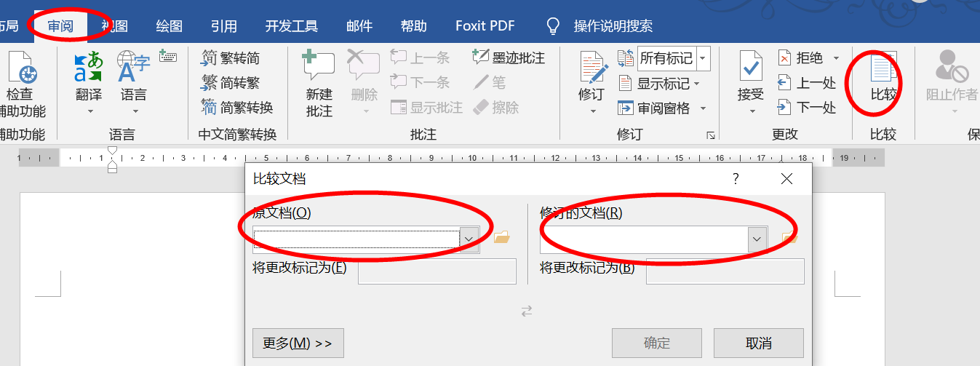Go to previous comment 上一条
Image resolution: width=980 pixels, height=366 pixels.
coord(420,57)
